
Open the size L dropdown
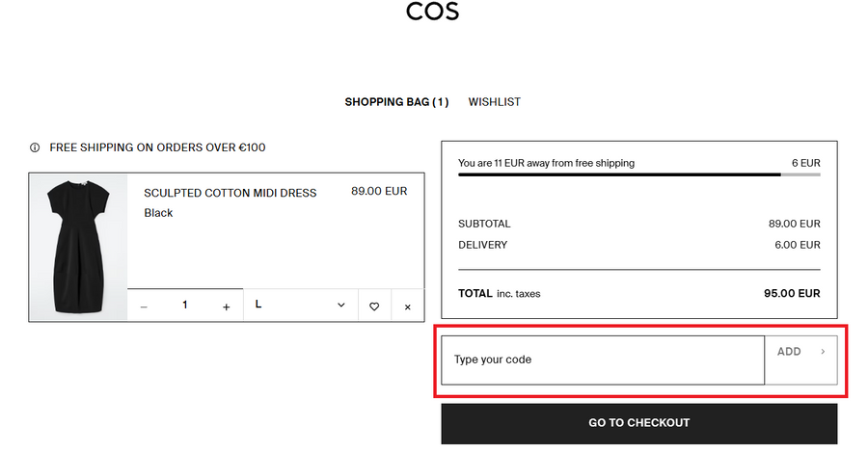300,306
